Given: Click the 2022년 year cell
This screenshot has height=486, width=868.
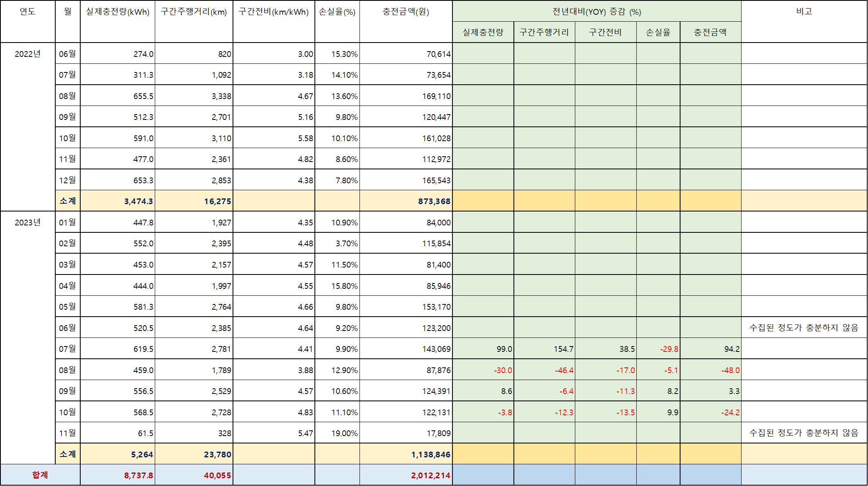Looking at the screenshot, I should tap(27, 54).
